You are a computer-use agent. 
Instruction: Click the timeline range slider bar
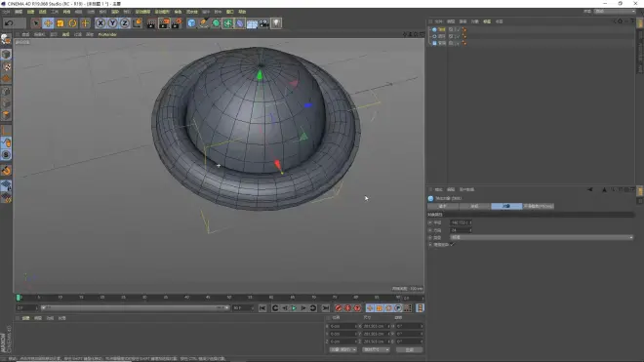[135, 307]
